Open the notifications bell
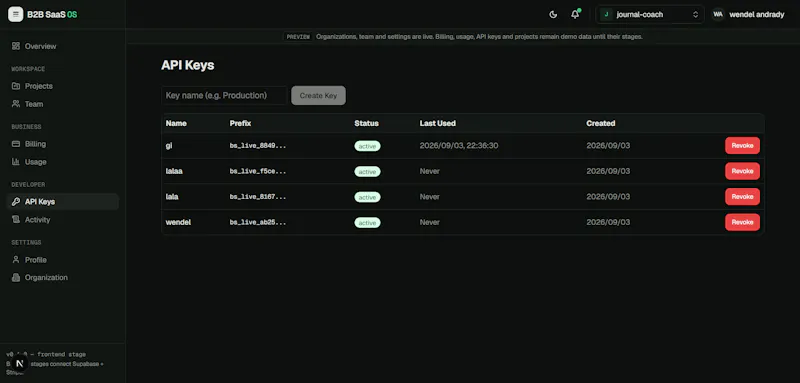This screenshot has height=383, width=800. coord(575,14)
